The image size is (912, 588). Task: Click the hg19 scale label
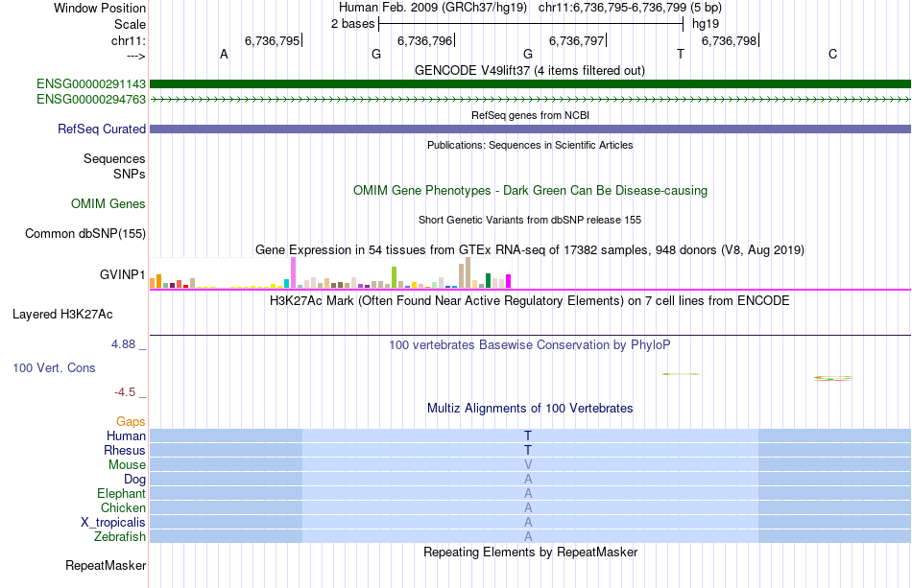point(706,24)
